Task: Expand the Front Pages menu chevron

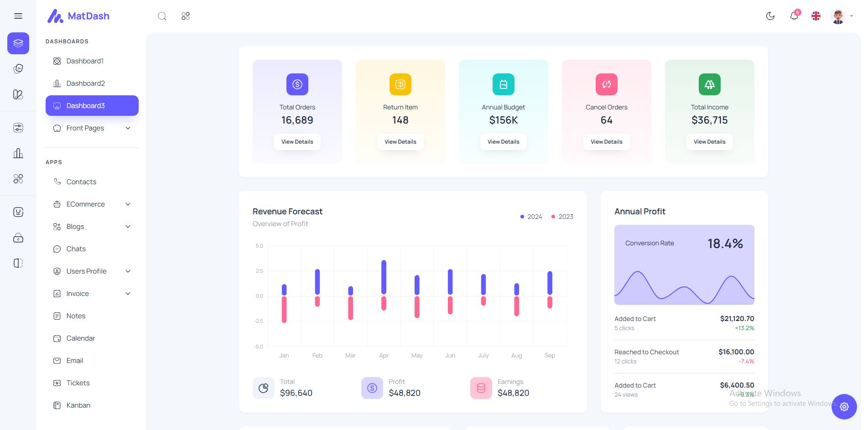Action: tap(128, 128)
